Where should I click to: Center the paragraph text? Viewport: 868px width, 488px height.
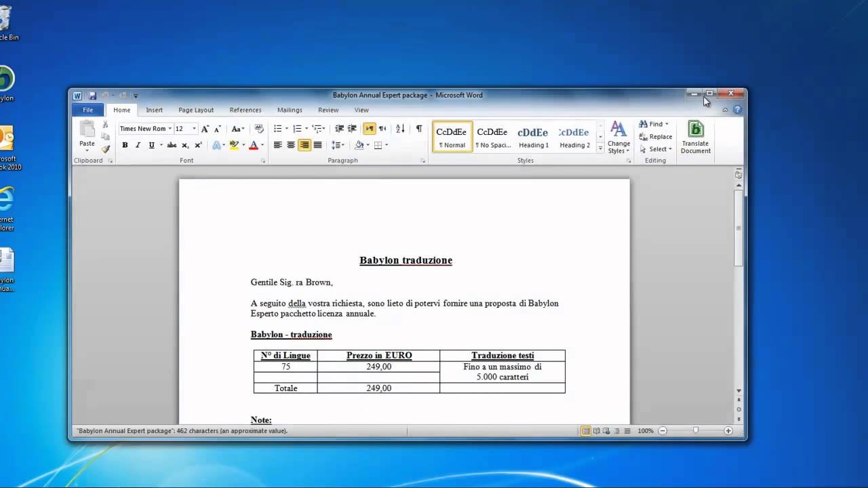[291, 145]
